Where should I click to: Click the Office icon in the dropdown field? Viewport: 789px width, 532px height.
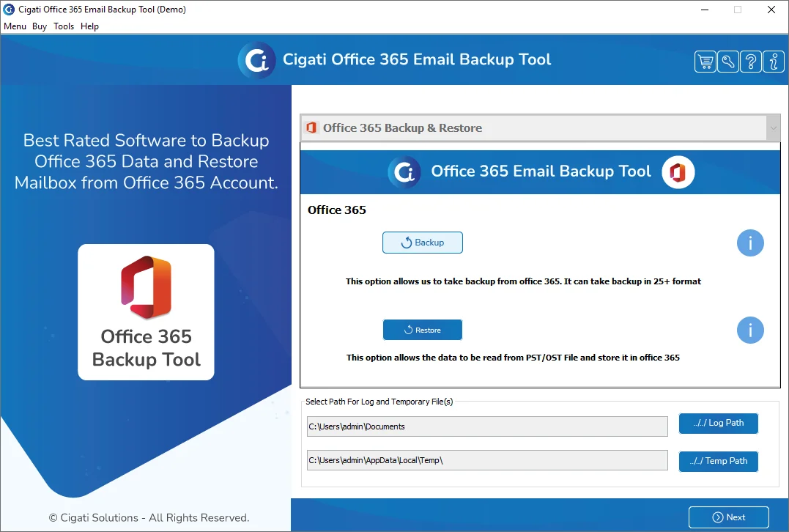[x=311, y=128]
